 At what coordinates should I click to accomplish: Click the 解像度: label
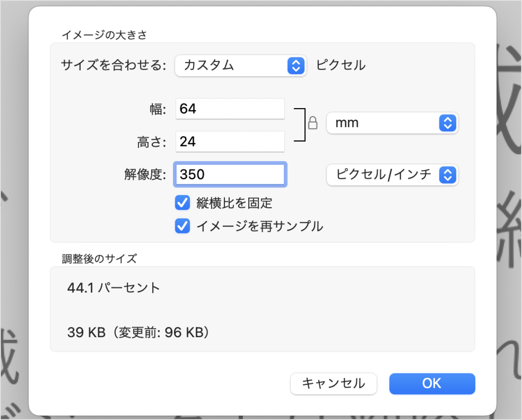tap(145, 175)
